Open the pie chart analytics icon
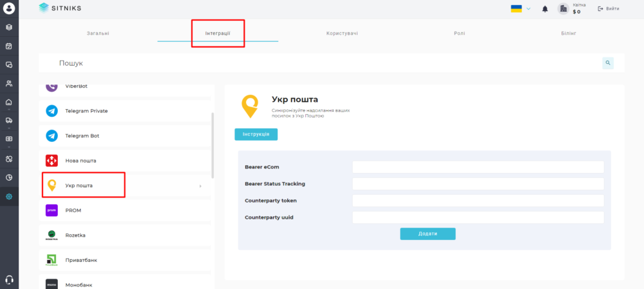 9,178
